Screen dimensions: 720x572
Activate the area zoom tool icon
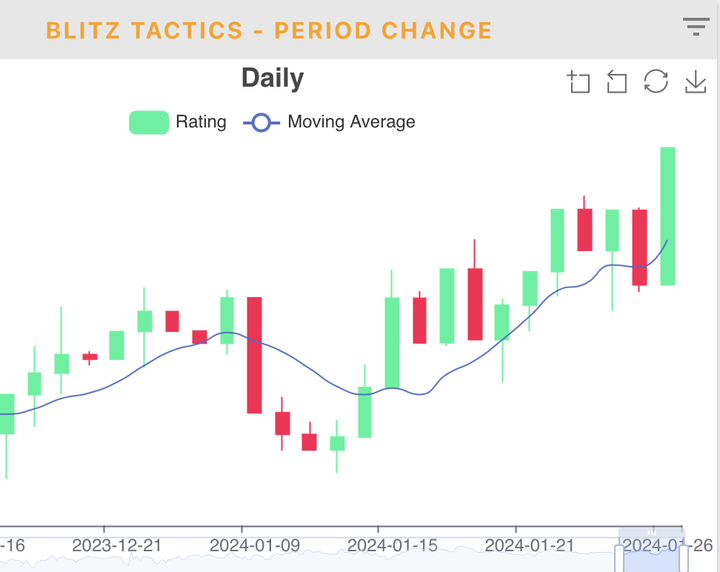click(578, 82)
